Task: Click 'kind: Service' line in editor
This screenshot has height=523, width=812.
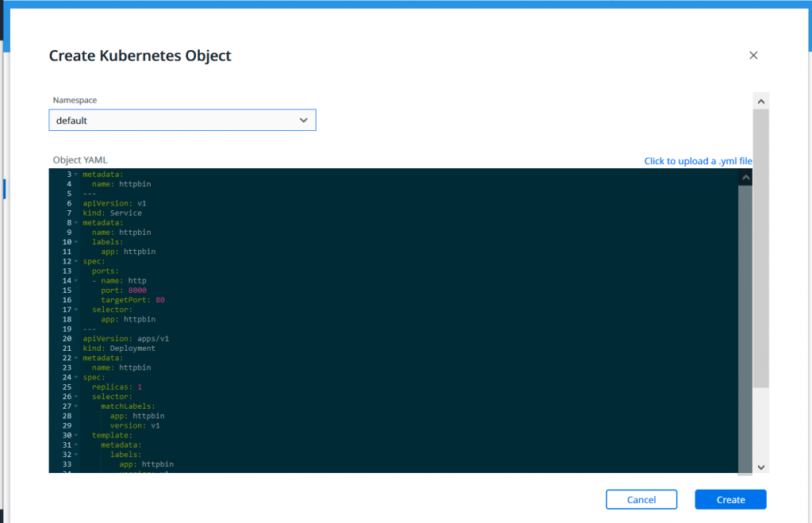Action: point(113,213)
